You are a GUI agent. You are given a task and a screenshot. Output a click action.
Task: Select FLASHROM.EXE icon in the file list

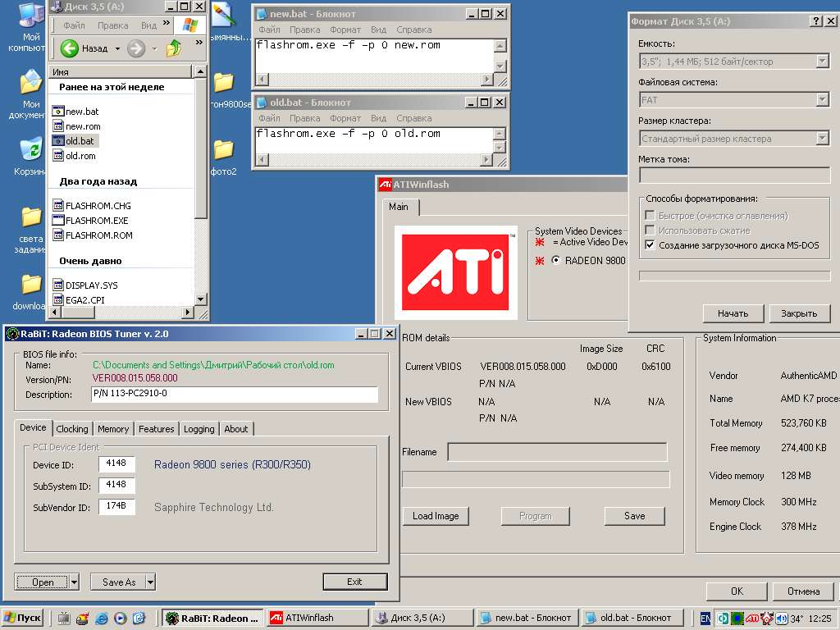[x=58, y=220]
